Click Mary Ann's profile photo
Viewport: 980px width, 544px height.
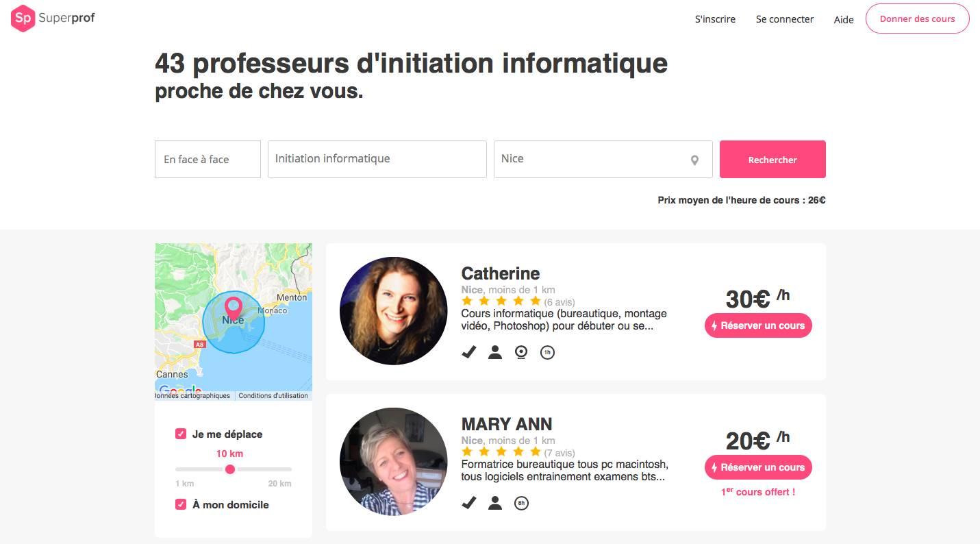click(x=393, y=461)
